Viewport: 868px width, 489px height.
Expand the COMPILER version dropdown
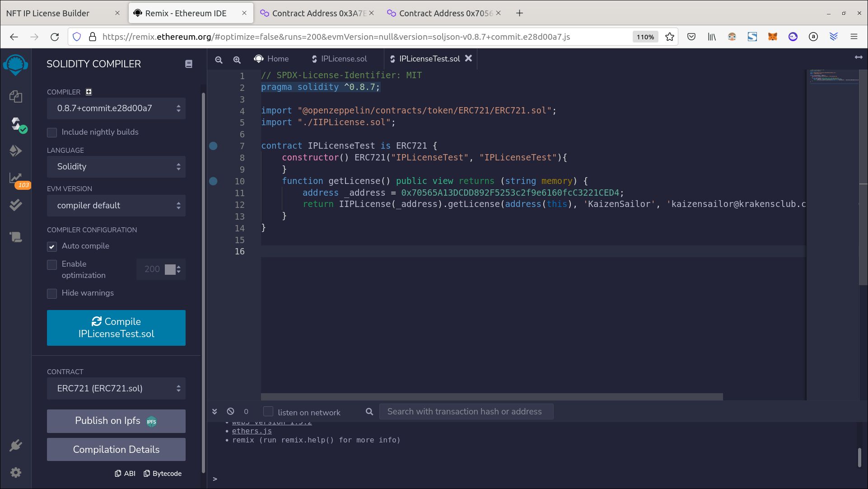point(116,108)
